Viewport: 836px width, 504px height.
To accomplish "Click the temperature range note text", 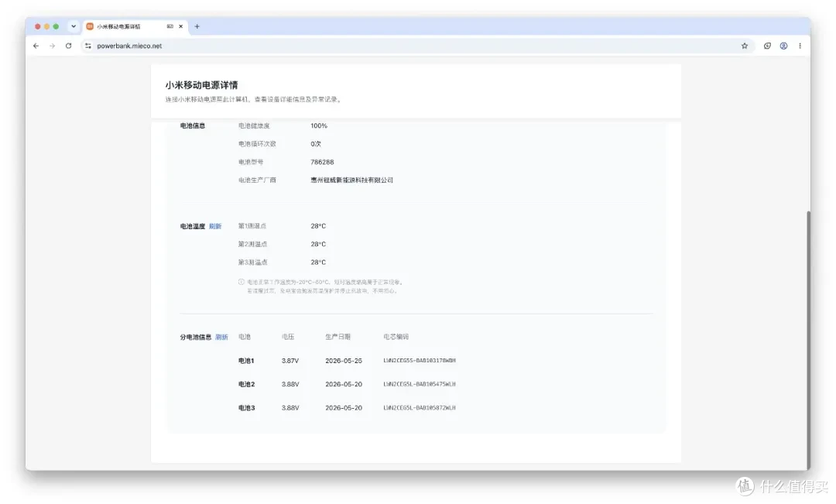I will [325, 286].
